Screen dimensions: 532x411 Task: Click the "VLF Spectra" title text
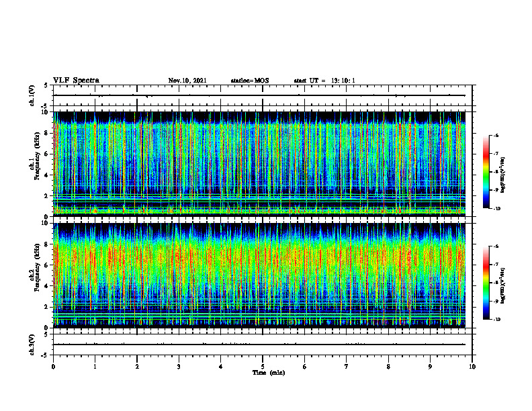[76, 81]
